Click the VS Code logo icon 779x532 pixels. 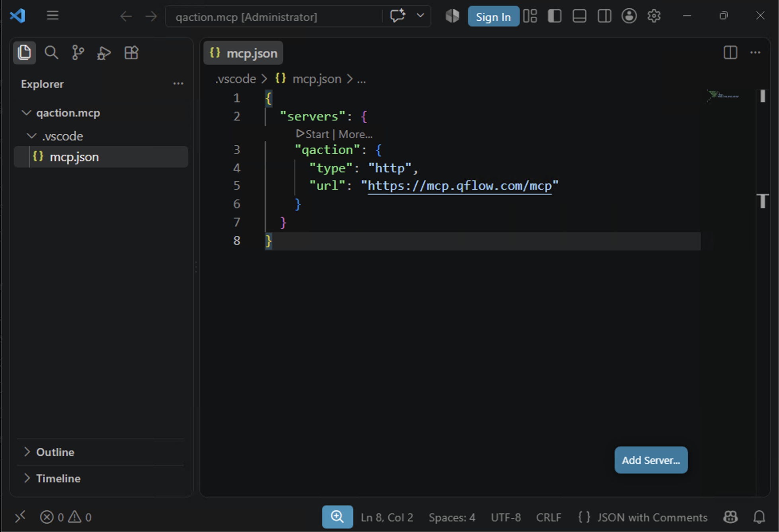click(x=18, y=16)
